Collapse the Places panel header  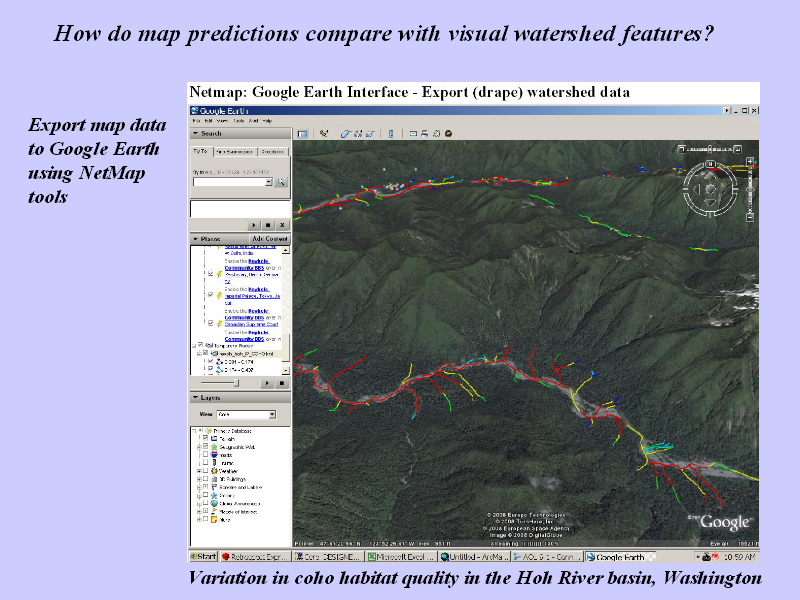(x=220, y=239)
